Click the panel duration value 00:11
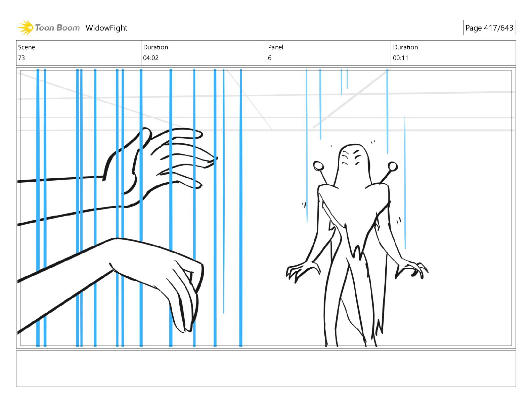Image resolution: width=532 pixels, height=411 pixels. point(401,58)
